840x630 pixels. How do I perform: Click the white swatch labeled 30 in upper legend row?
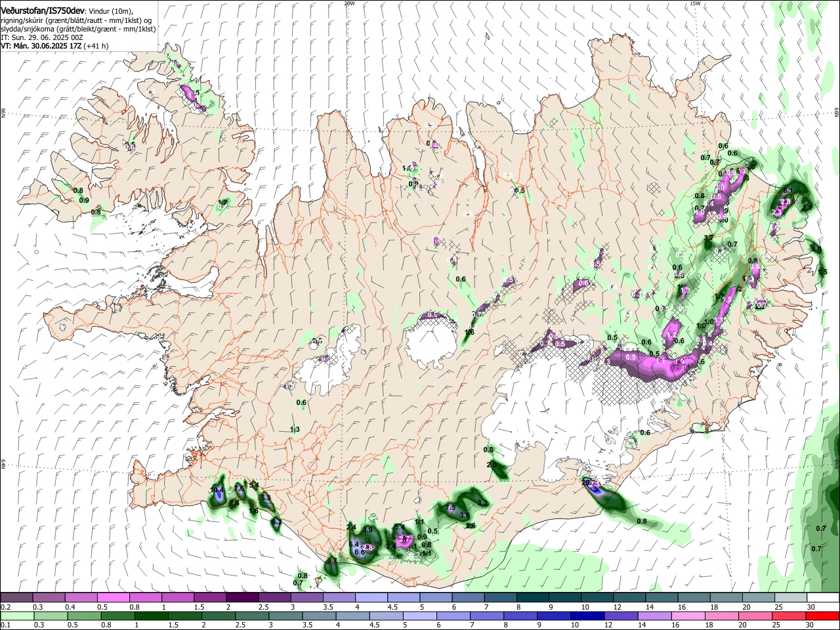tap(822, 598)
